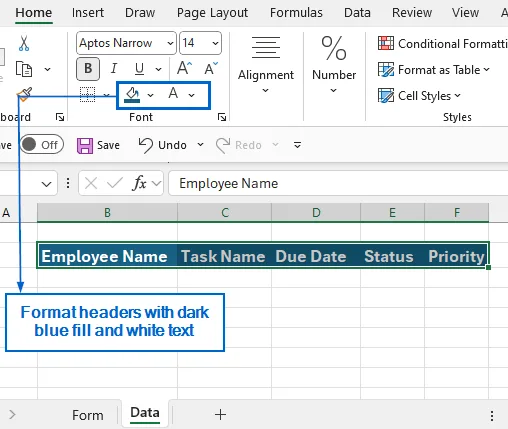
Task: Apply the Fill Color paint bucket
Action: point(132,95)
